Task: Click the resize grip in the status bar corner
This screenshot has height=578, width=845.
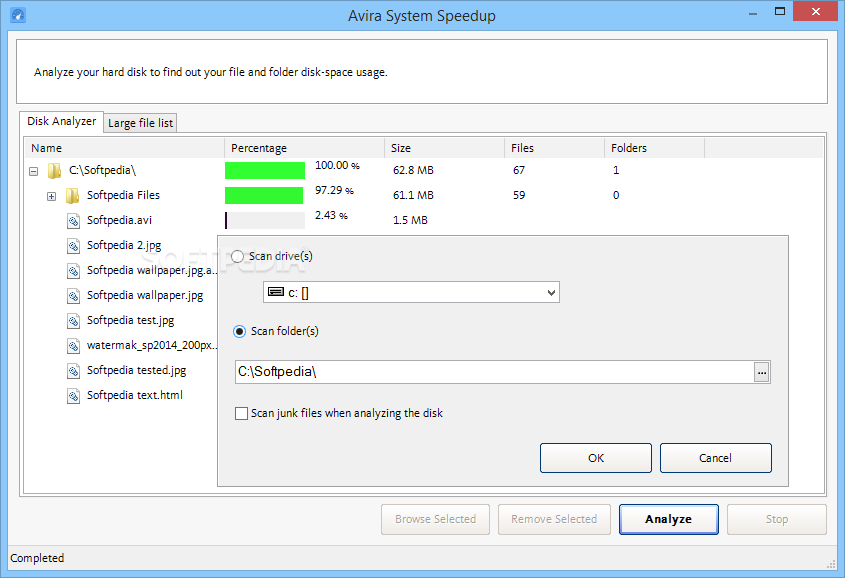Action: coord(831,563)
